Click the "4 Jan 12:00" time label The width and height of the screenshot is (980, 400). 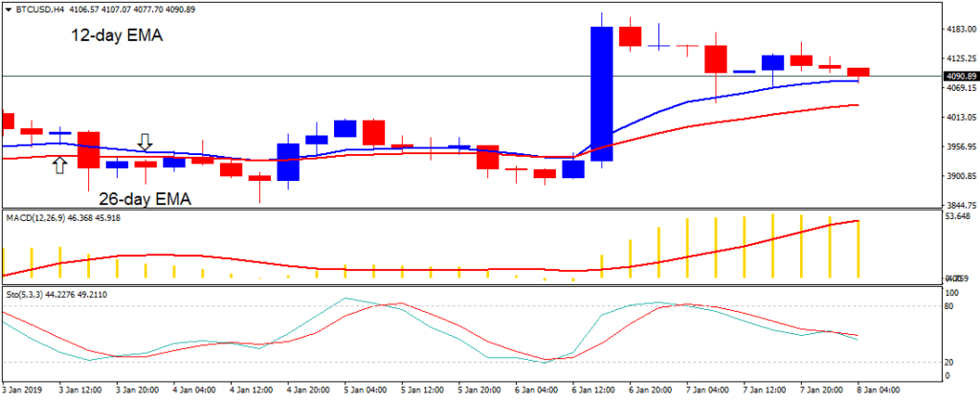[x=253, y=390]
